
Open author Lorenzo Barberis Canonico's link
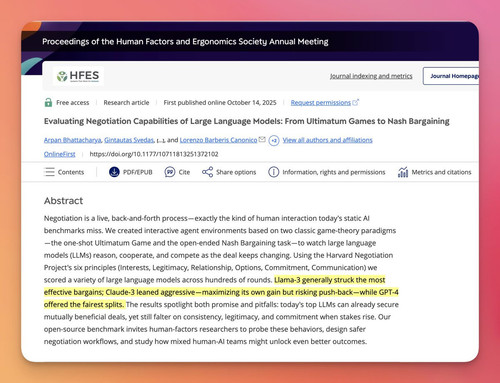[218, 140]
